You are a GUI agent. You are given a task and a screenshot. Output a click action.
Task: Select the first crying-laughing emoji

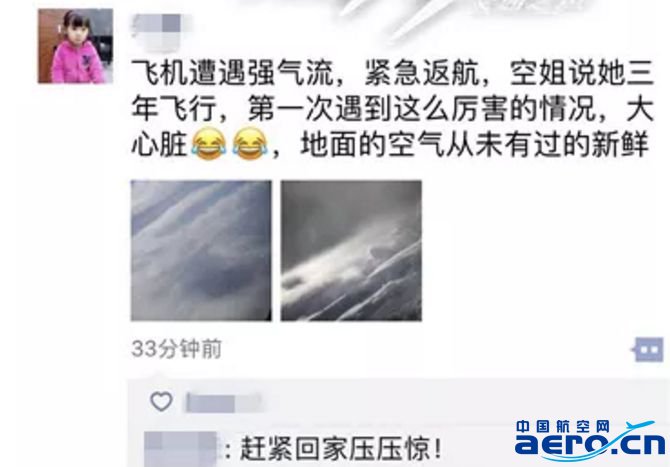click(209, 143)
